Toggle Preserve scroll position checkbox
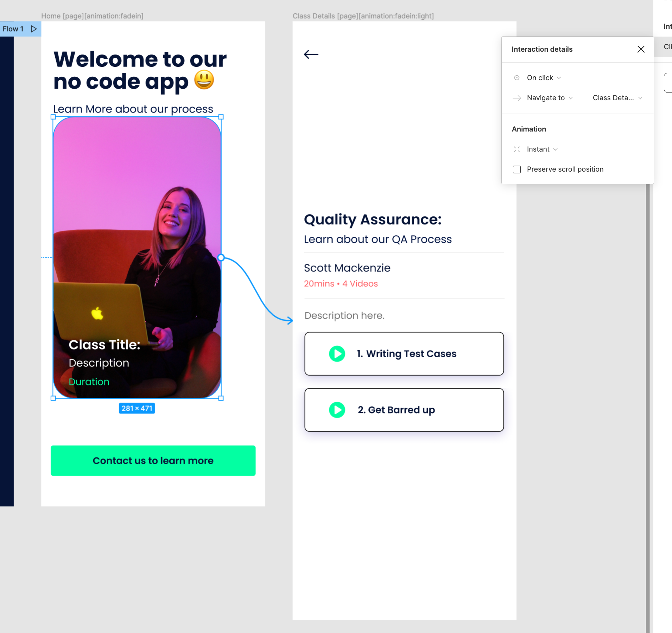672x633 pixels. [517, 170]
